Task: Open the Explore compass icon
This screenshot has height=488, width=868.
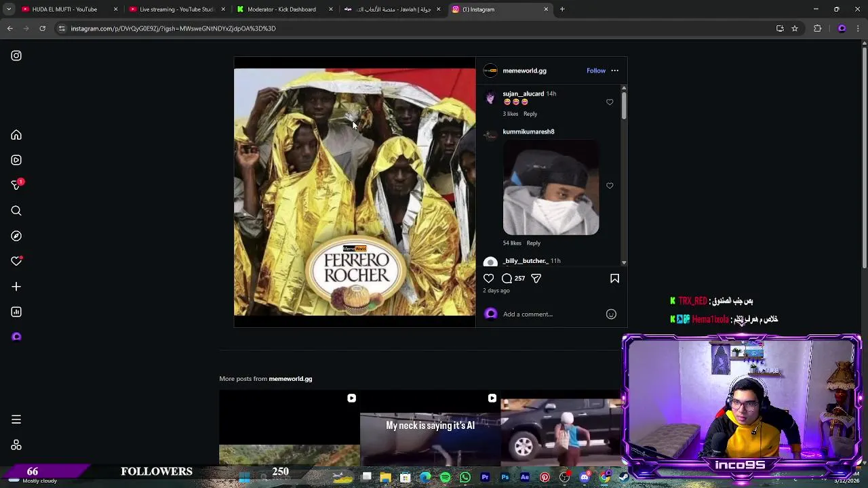Action: click(16, 236)
